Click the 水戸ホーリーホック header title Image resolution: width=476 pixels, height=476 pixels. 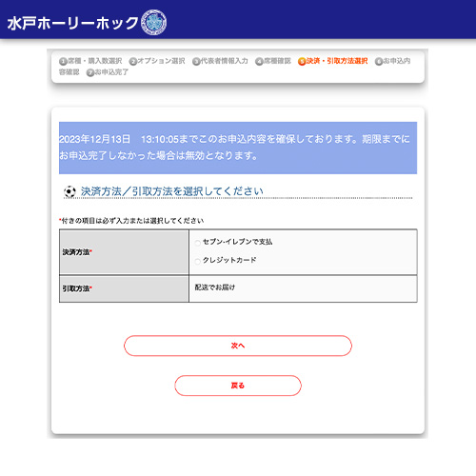(72, 23)
